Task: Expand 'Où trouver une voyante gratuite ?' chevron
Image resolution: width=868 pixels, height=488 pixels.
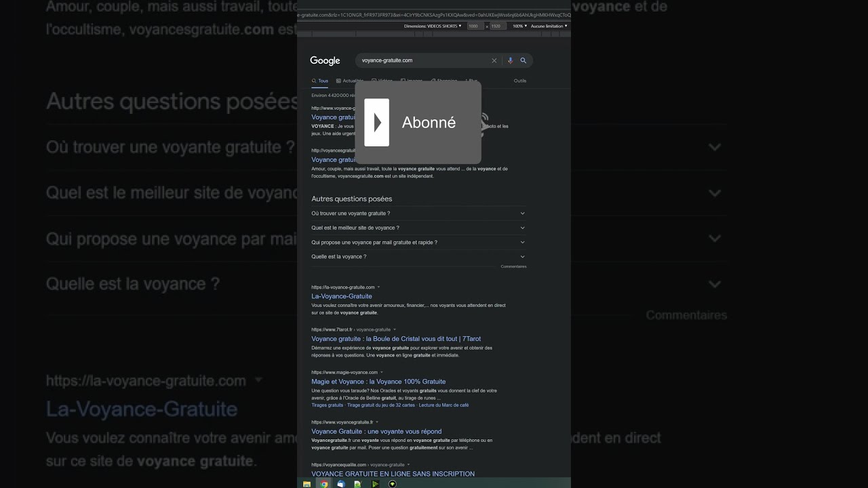Action: [x=522, y=213]
